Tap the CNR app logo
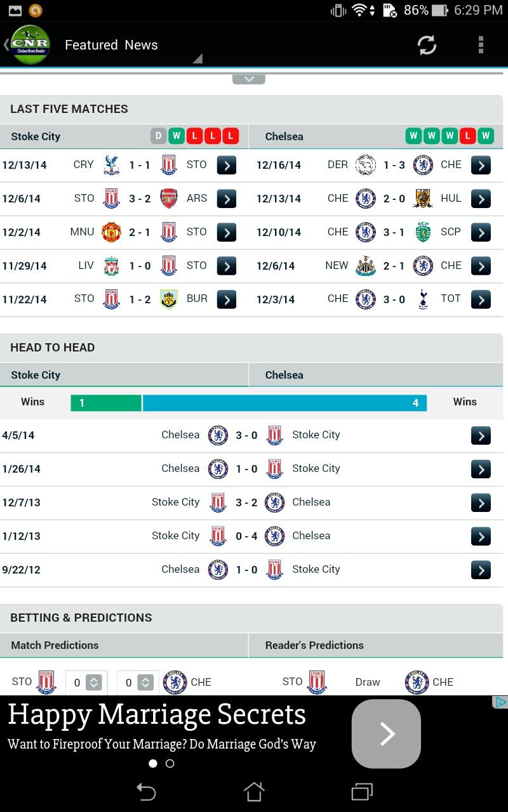This screenshot has height=812, width=508. pos(30,45)
